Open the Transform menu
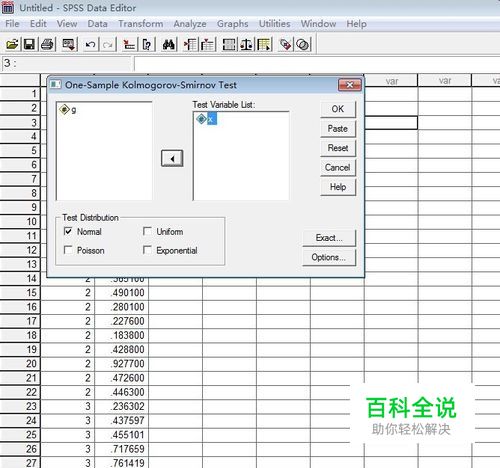Image resolution: width=500 pixels, height=468 pixels. tap(141, 24)
